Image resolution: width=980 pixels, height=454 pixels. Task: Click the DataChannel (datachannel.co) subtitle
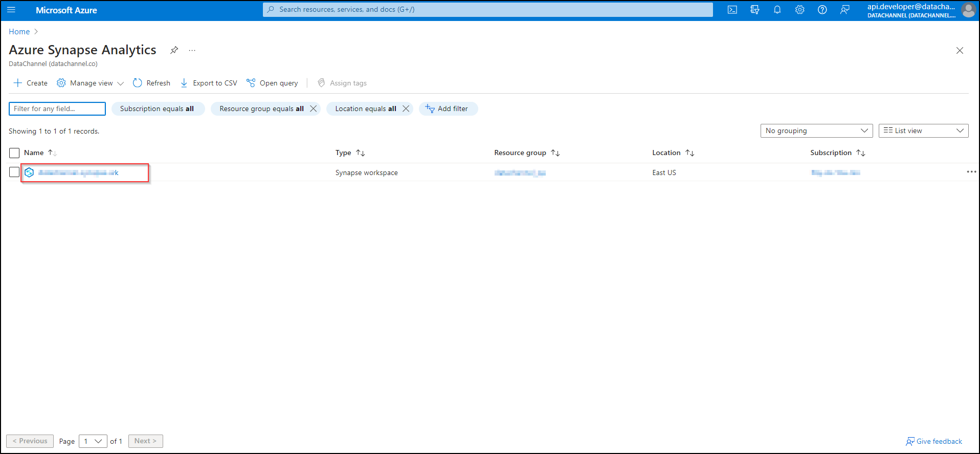coord(53,64)
